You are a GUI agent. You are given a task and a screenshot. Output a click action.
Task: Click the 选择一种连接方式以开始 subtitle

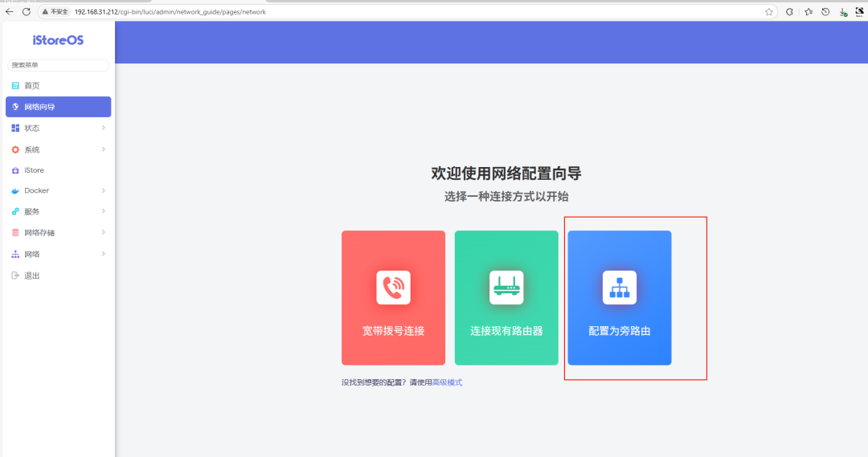click(x=506, y=197)
